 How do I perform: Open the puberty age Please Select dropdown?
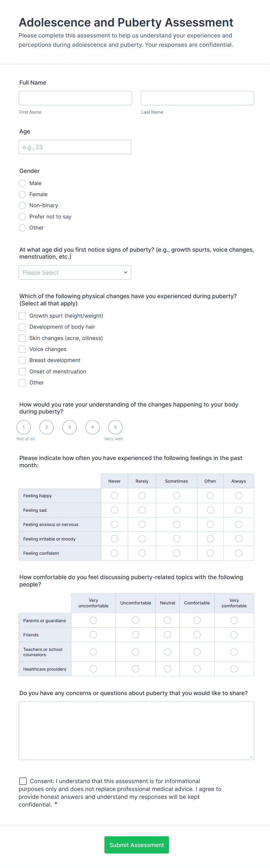click(x=74, y=272)
